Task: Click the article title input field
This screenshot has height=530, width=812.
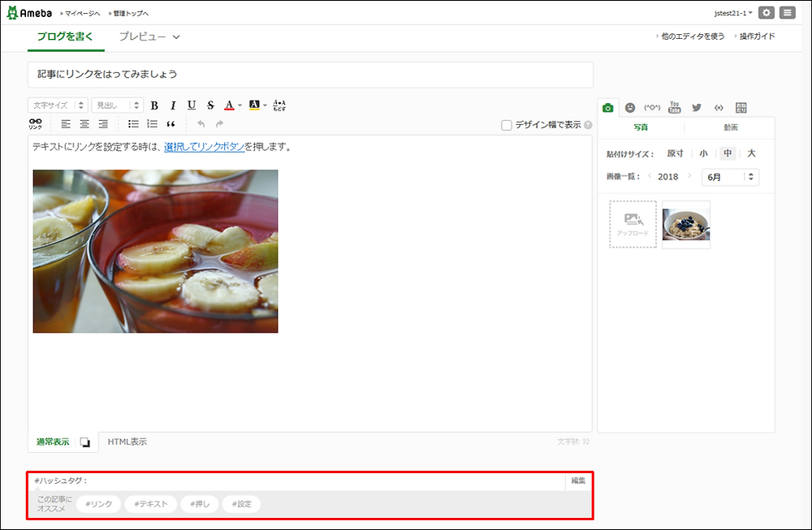Action: click(x=310, y=75)
